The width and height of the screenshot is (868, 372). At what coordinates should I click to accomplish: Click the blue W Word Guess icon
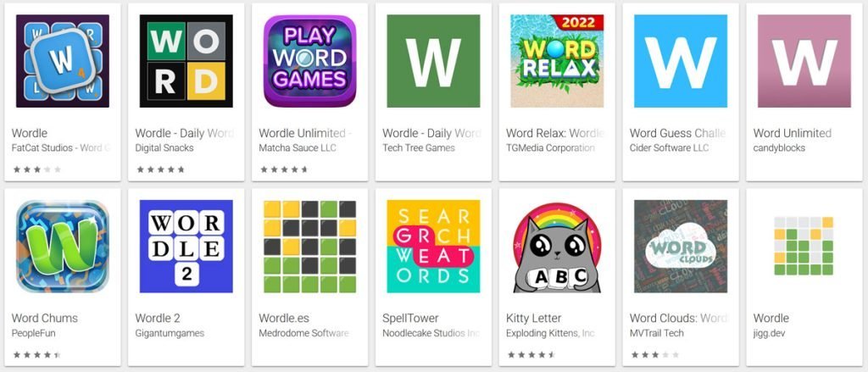pyautogui.click(x=681, y=61)
